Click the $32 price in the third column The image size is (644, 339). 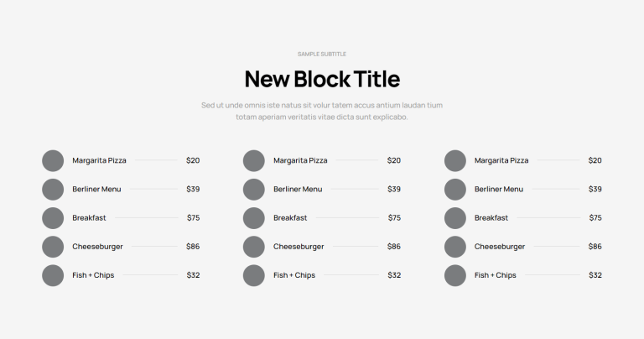point(595,275)
